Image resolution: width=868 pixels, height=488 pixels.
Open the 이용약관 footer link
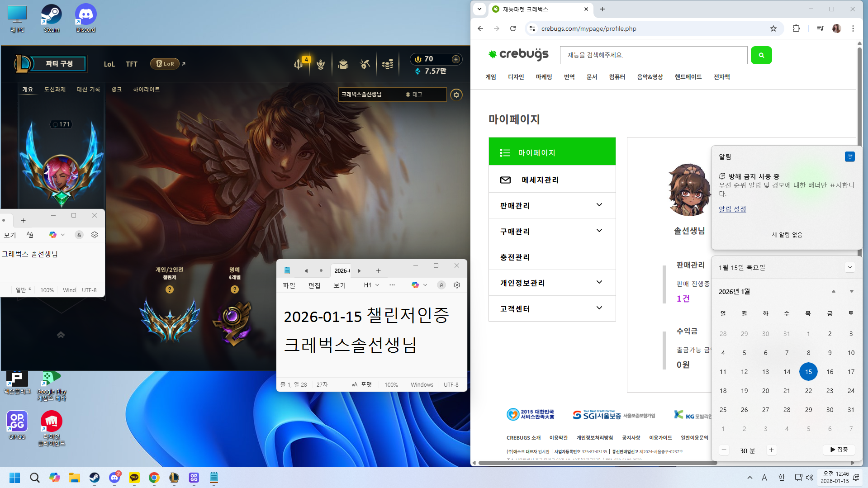point(559,438)
